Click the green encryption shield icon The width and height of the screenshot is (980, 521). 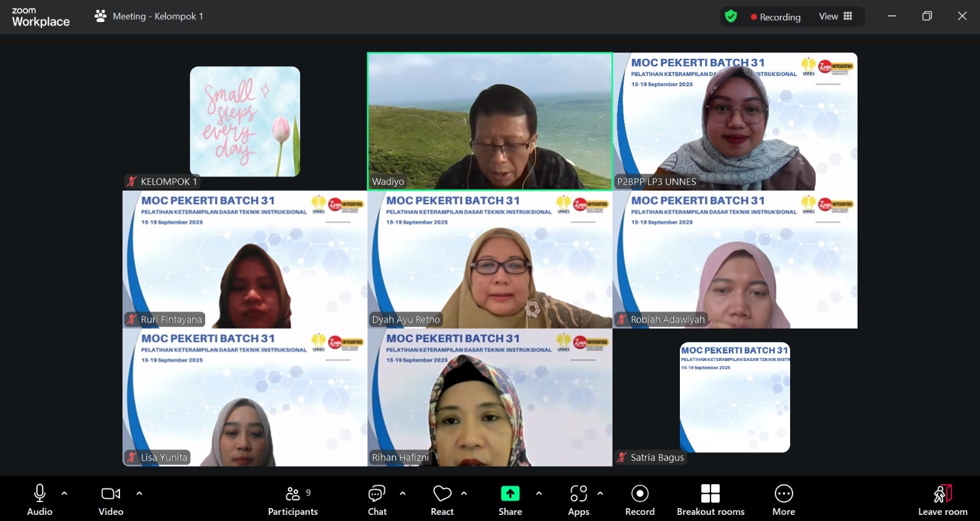point(731,17)
